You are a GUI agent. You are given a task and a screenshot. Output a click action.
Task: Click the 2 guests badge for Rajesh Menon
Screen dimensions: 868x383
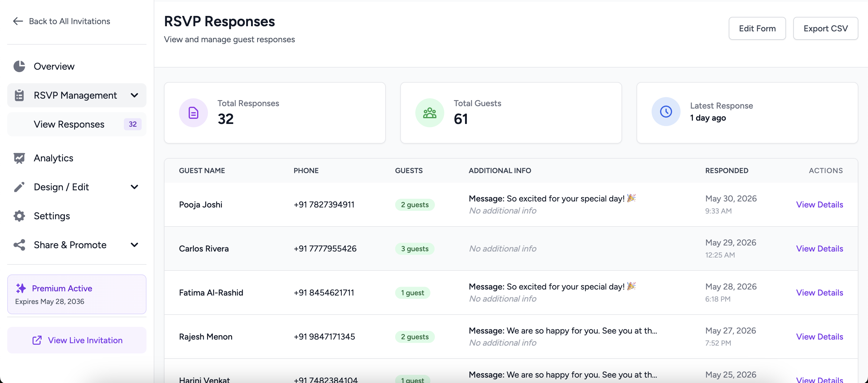[415, 337]
